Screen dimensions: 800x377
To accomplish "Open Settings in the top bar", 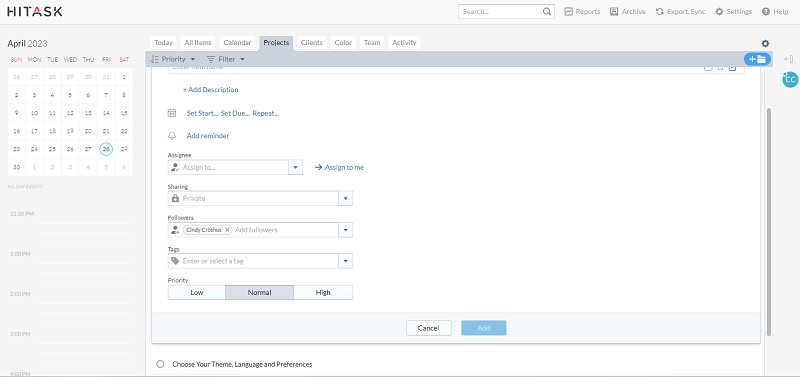I will pos(734,12).
